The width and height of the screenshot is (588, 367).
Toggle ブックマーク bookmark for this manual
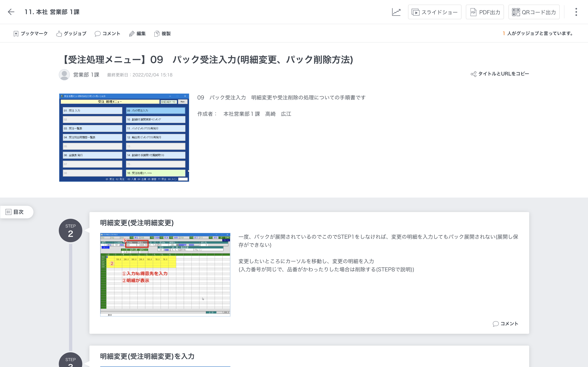tap(31, 33)
